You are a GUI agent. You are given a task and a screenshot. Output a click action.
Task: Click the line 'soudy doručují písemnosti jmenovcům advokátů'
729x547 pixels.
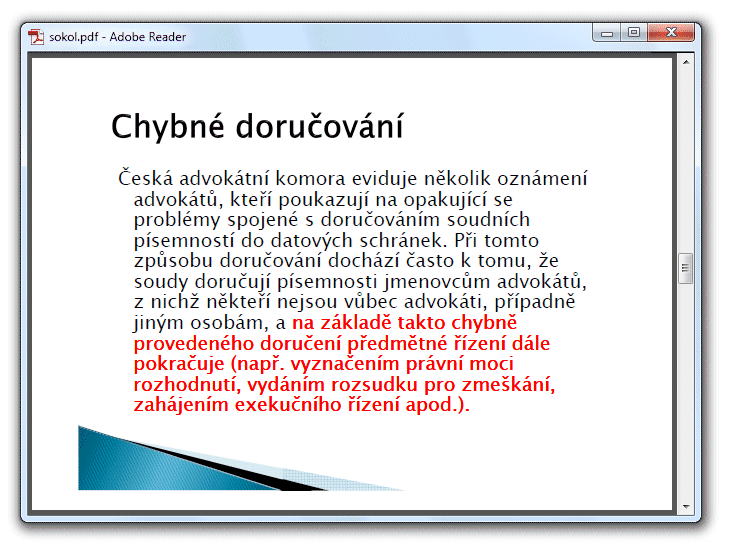[358, 282]
